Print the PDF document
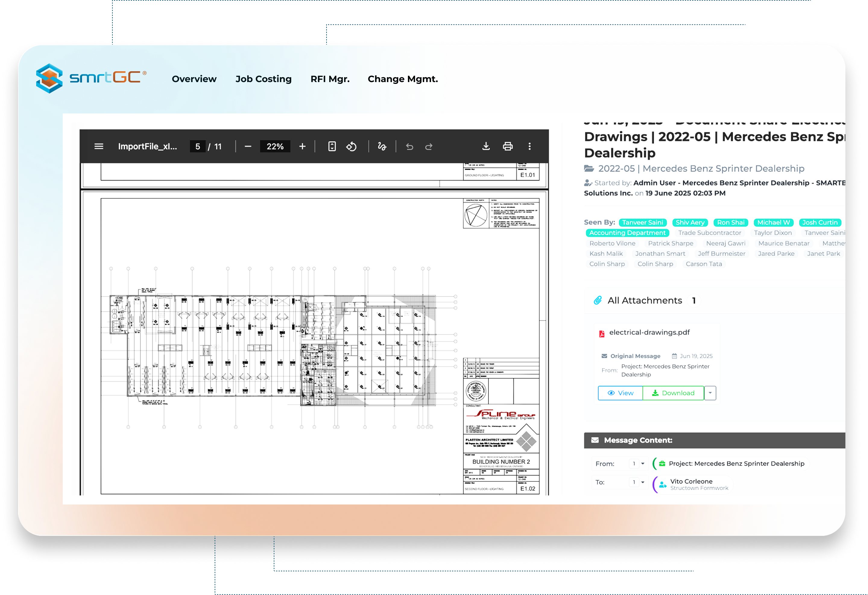868x595 pixels. [508, 147]
